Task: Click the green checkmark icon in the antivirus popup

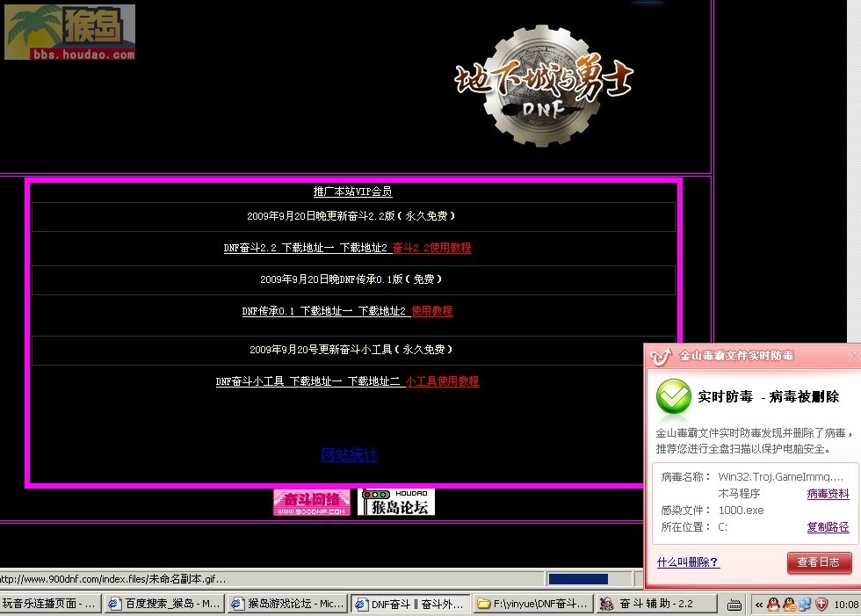Action: pyautogui.click(x=673, y=396)
